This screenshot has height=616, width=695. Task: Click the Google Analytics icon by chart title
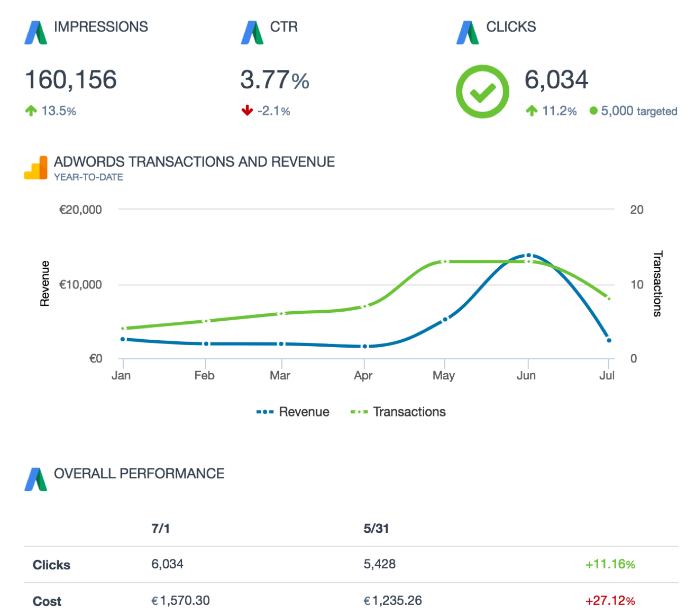[x=36, y=168]
